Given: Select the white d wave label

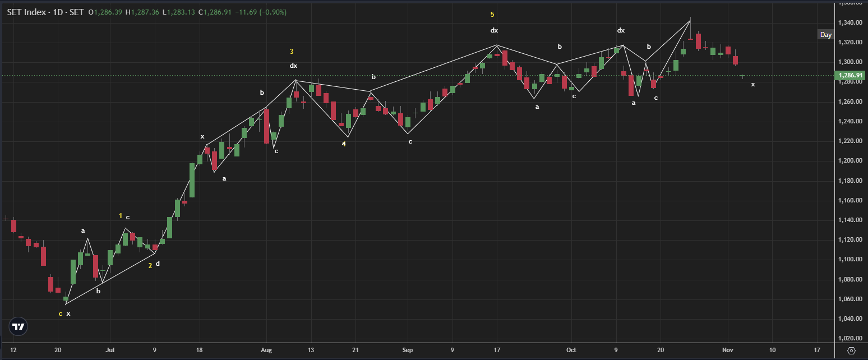Looking at the screenshot, I should [158, 264].
